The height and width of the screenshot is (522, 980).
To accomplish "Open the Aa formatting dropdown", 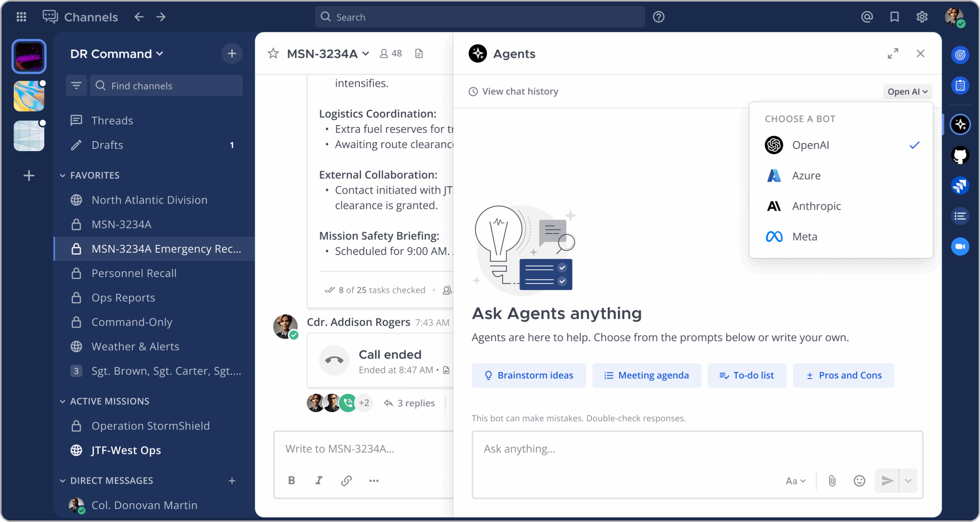I will point(795,481).
